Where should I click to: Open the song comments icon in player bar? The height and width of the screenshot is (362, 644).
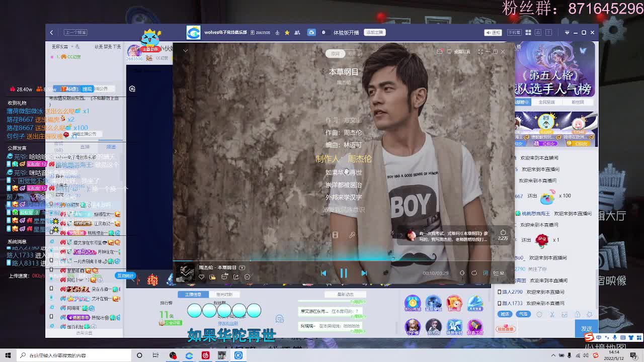coord(224,277)
